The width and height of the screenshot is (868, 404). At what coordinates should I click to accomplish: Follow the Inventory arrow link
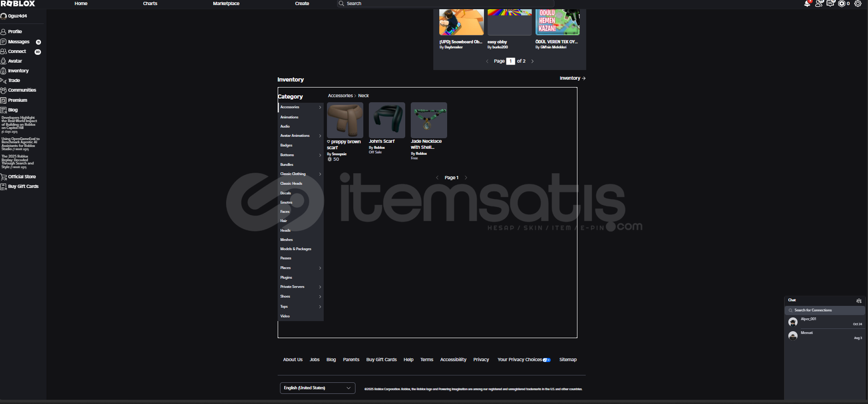coord(572,78)
